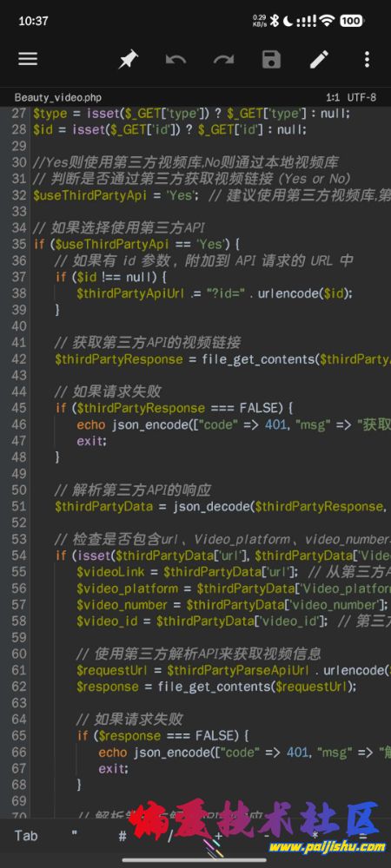This screenshot has width=391, height=868.
Task: Tap the 1:1 cursor position indicator
Action: pos(333,97)
